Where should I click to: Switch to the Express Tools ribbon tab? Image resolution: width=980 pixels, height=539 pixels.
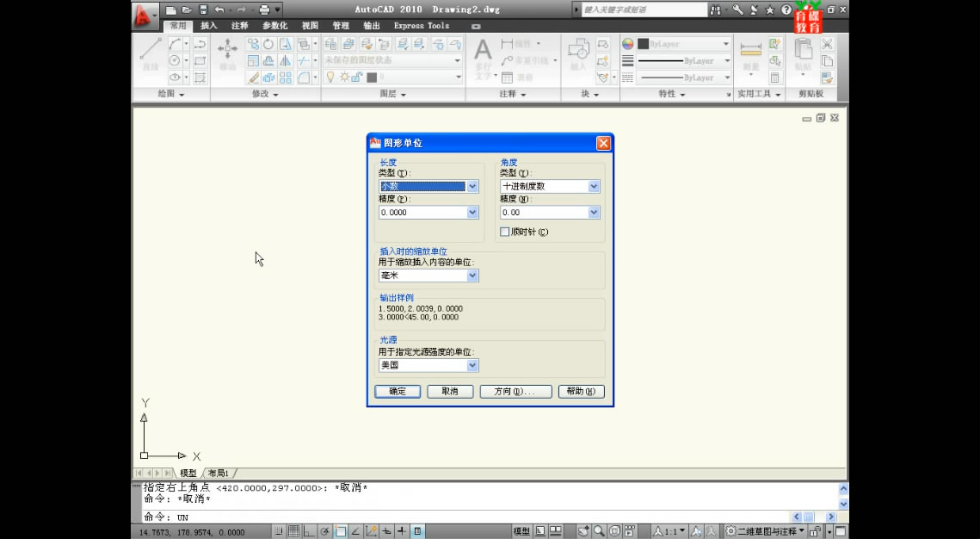(422, 26)
